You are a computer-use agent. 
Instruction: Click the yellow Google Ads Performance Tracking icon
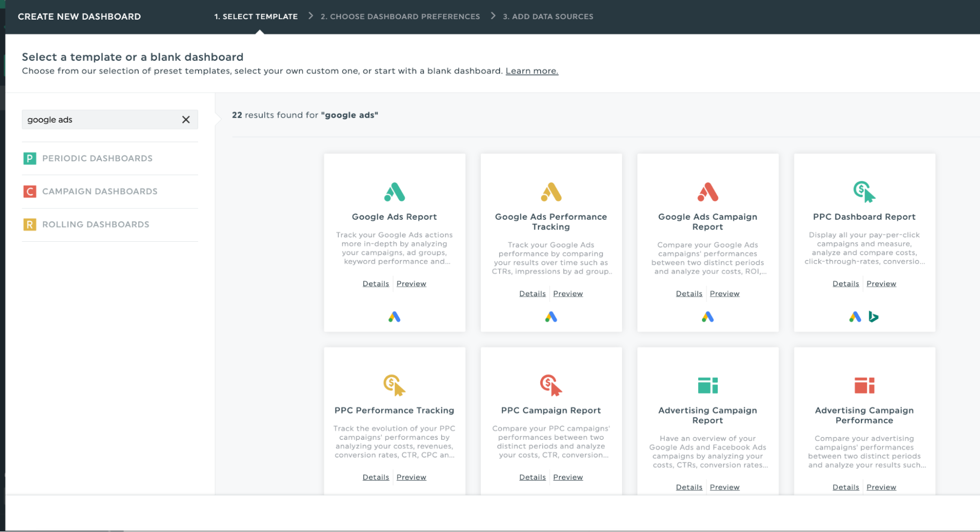pos(551,192)
